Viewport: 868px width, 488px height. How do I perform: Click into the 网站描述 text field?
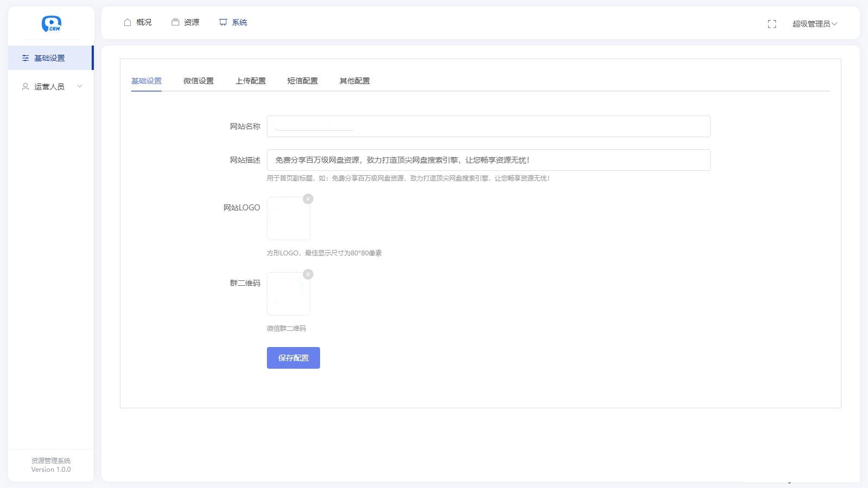488,160
